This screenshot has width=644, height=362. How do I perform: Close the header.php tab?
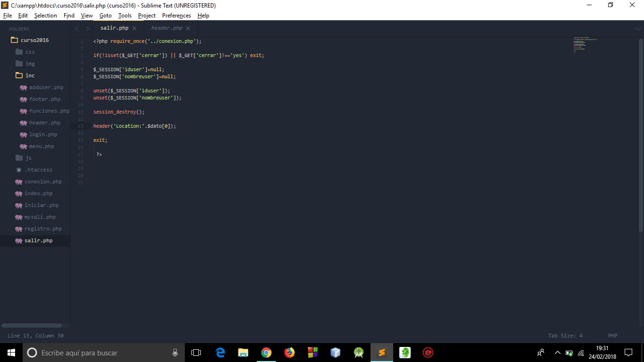point(188,28)
